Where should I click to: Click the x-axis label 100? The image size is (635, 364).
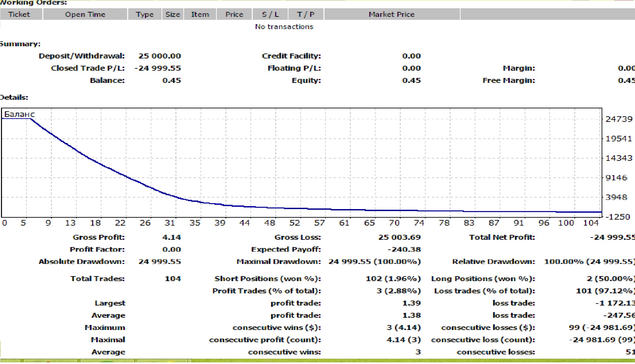(566, 223)
